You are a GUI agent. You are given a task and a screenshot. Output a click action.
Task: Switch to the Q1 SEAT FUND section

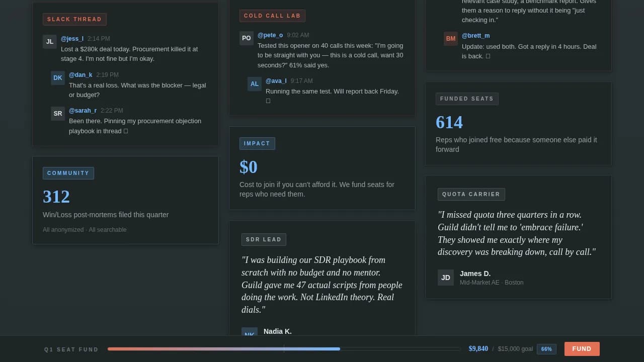click(x=71, y=349)
